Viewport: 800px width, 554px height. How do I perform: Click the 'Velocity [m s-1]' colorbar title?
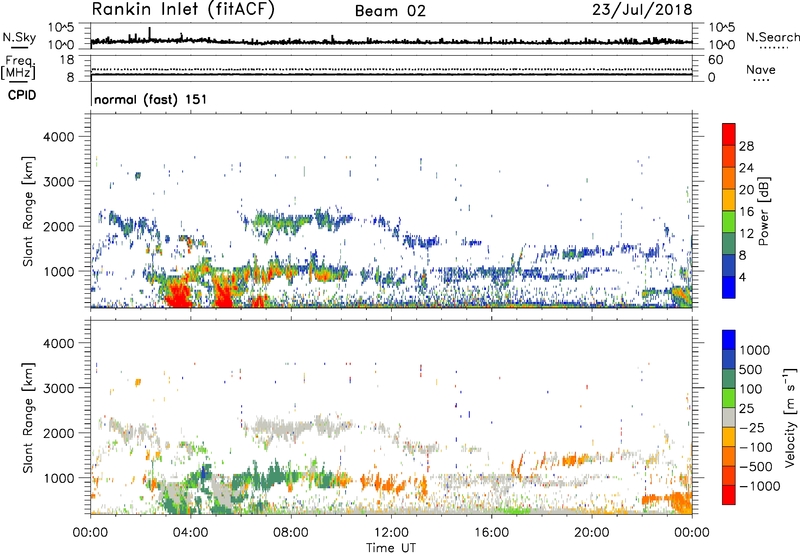click(790, 417)
